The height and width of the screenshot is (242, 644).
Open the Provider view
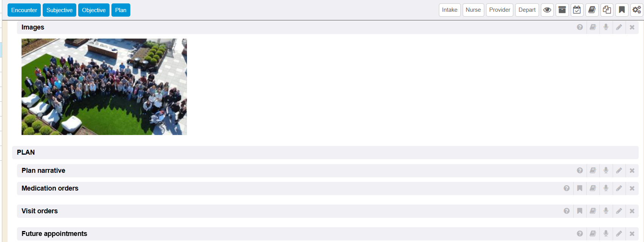coord(499,10)
